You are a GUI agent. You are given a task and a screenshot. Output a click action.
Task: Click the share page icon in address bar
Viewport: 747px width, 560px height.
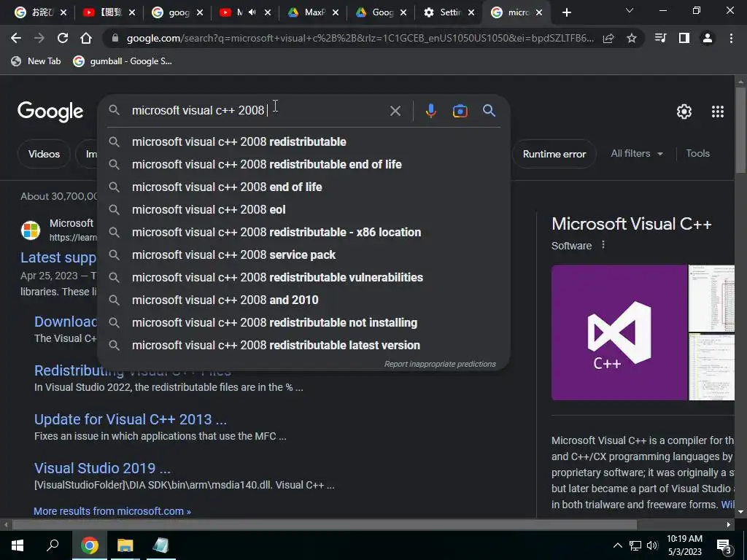point(608,38)
